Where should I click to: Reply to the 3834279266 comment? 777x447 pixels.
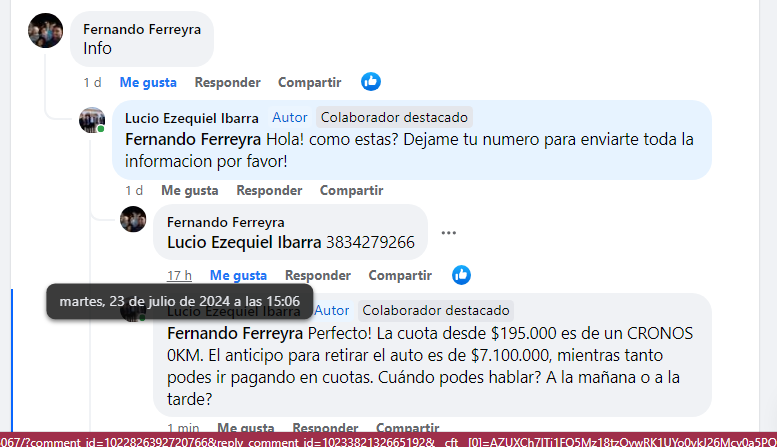[318, 276]
